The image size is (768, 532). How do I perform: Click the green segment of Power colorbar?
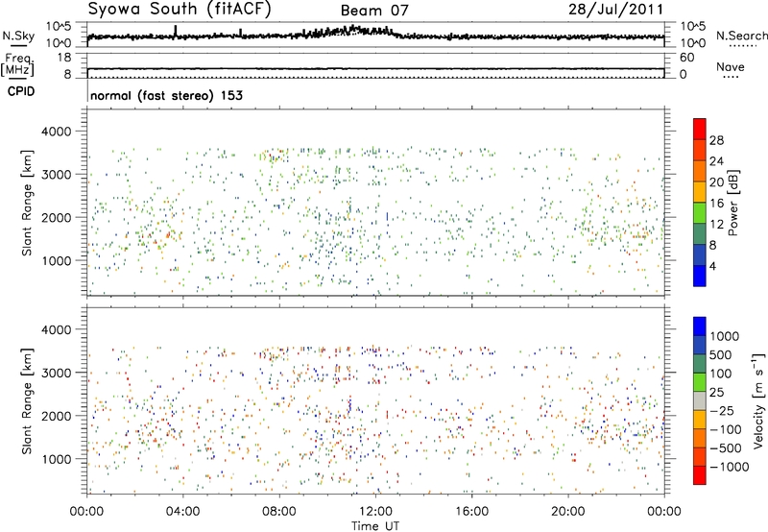click(700, 212)
